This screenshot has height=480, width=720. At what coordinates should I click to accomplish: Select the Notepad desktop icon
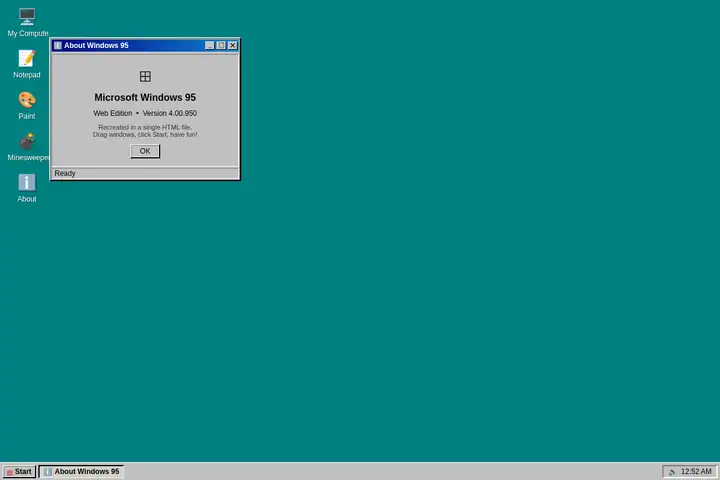point(27,64)
